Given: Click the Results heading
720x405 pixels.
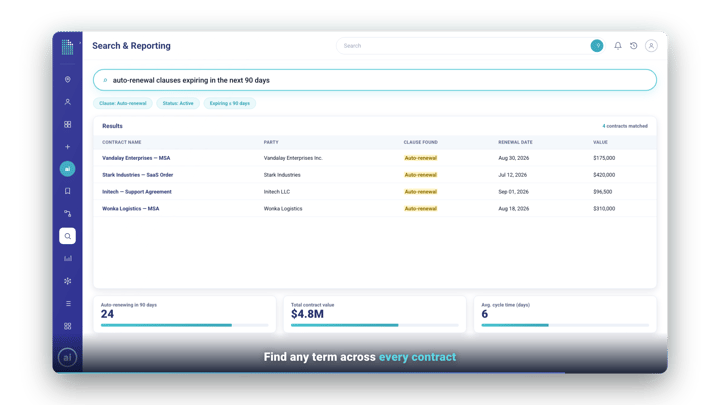Looking at the screenshot, I should tap(112, 126).
